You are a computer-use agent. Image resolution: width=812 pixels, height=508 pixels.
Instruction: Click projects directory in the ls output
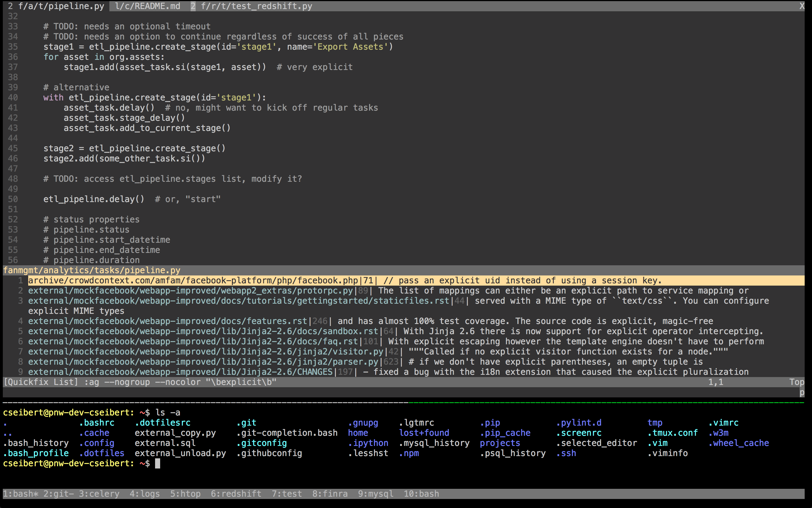(x=500, y=443)
